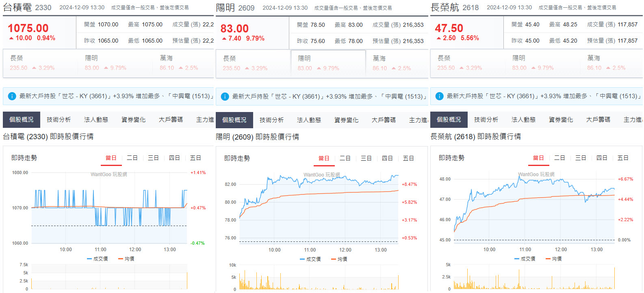Select 萬海 related stock card in 陽明 panel

[x=397, y=63]
